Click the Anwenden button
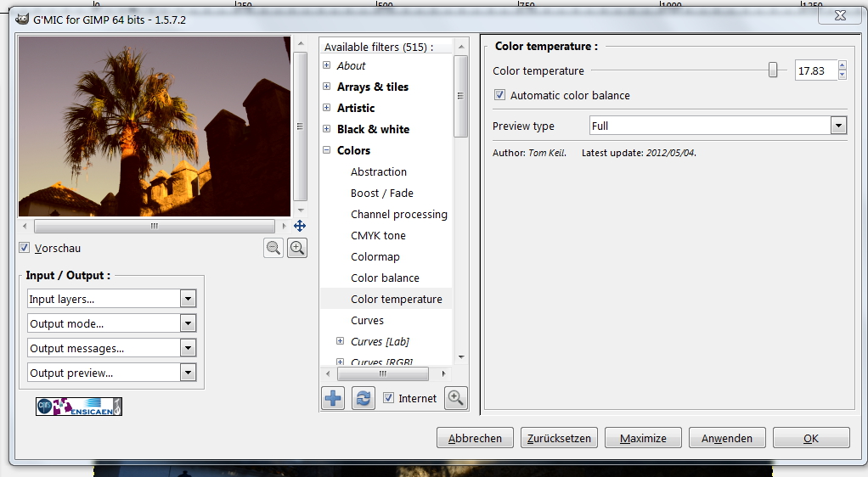 [x=727, y=438]
